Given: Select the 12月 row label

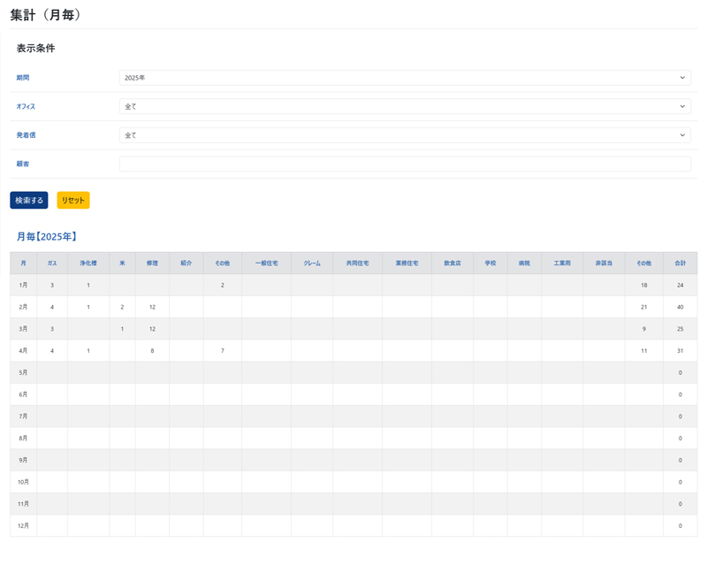Looking at the screenshot, I should click(x=24, y=526).
